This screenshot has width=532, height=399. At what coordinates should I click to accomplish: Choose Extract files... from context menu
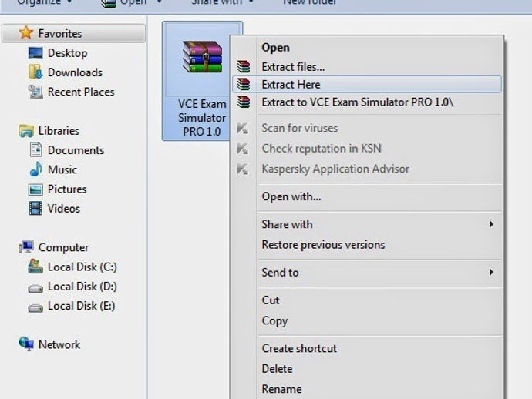click(x=367, y=67)
